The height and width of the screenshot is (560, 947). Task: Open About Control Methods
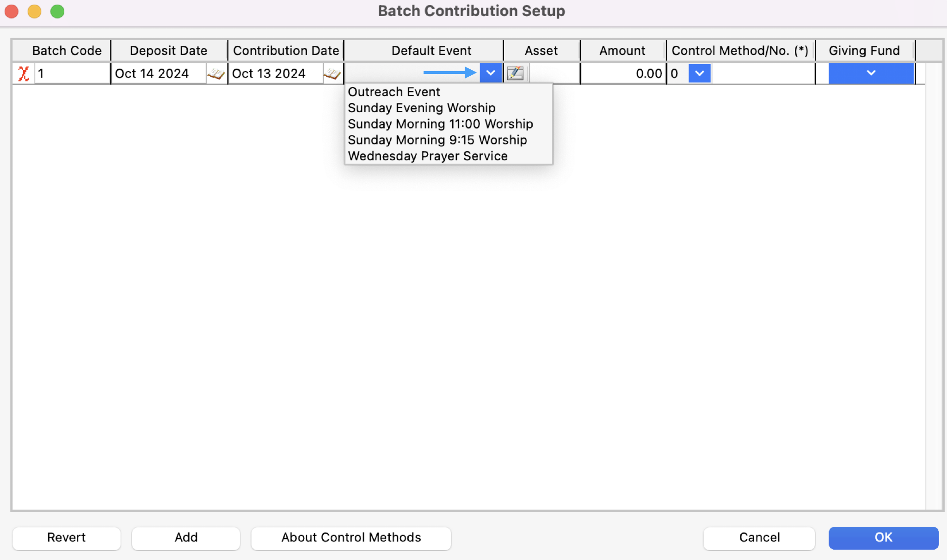tap(351, 538)
